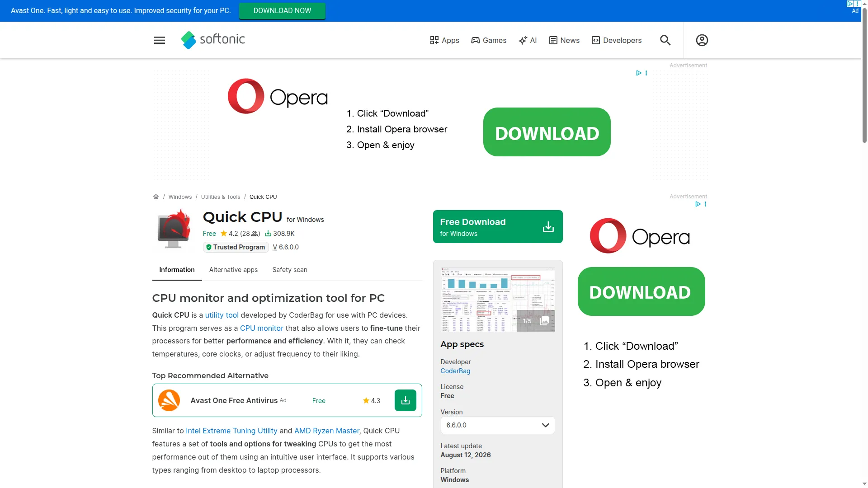Image resolution: width=868 pixels, height=488 pixels.
Task: Open the Developers menu
Action: click(617, 40)
